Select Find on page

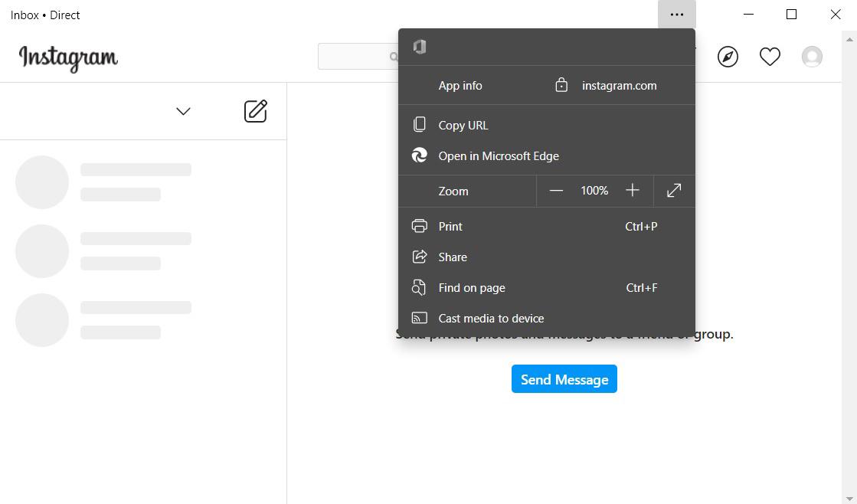tap(471, 287)
